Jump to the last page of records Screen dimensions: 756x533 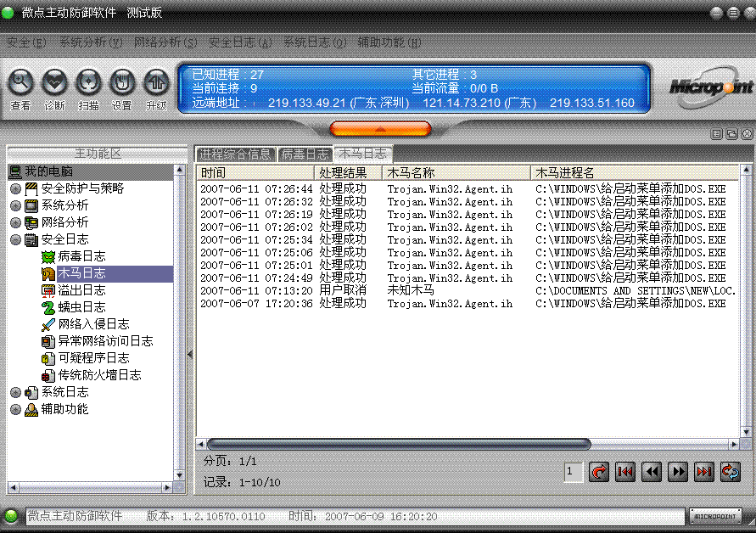pos(704,471)
